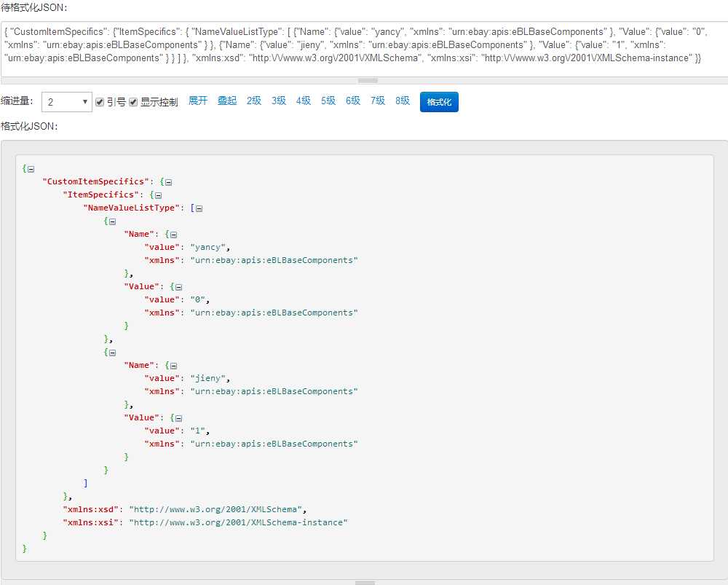Collapse to 5级 level
Screen dimensions: 728x585
tap(328, 101)
